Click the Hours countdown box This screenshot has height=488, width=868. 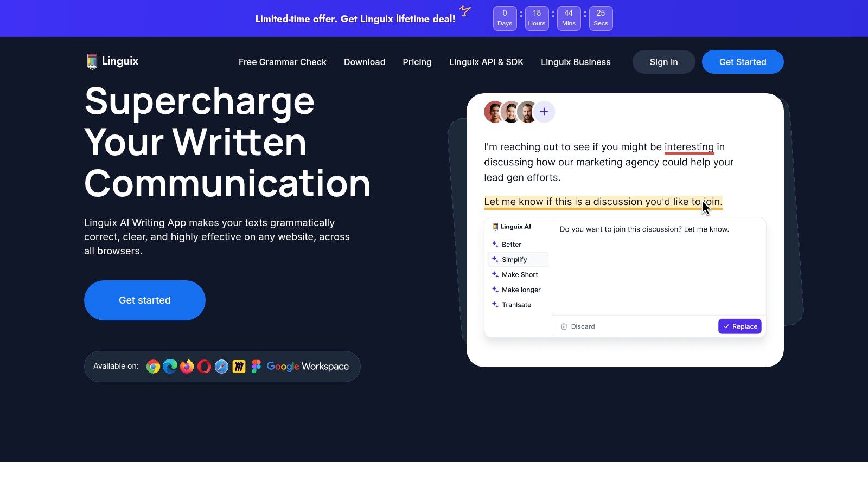(537, 18)
